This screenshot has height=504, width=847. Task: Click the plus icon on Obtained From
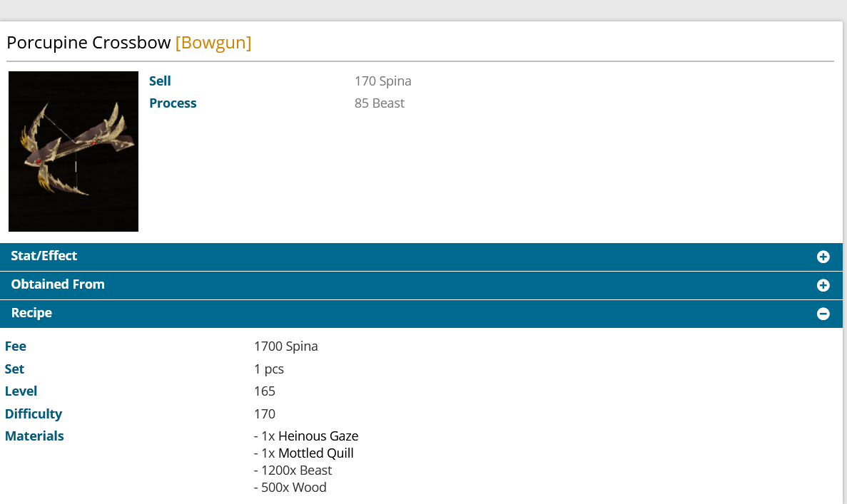[823, 285]
